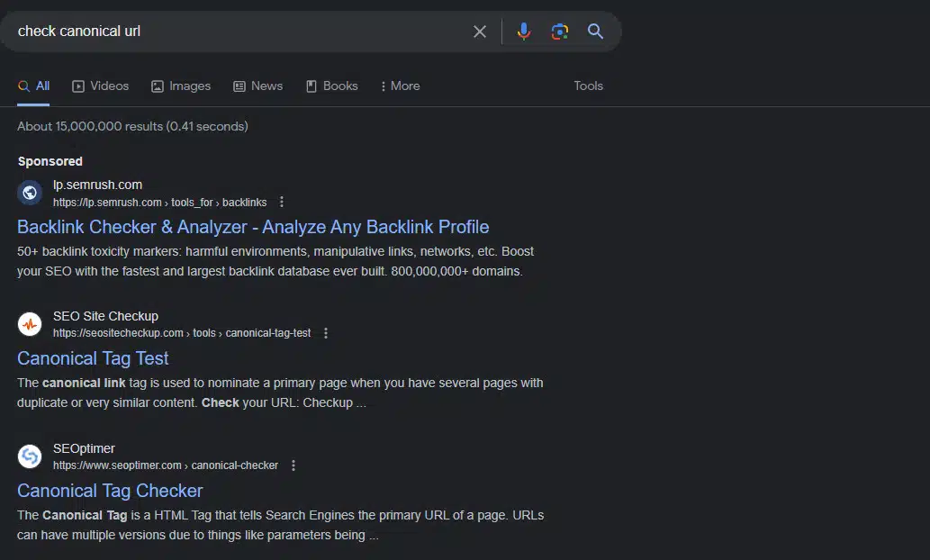Viewport: 930px width, 560px height.
Task: Click the lp.semrush.com site name
Action: (x=97, y=185)
